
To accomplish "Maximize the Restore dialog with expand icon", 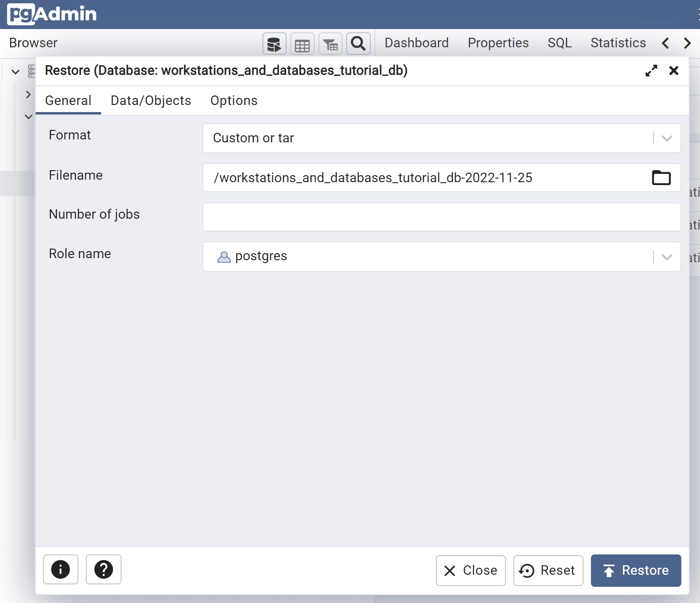I will [651, 71].
